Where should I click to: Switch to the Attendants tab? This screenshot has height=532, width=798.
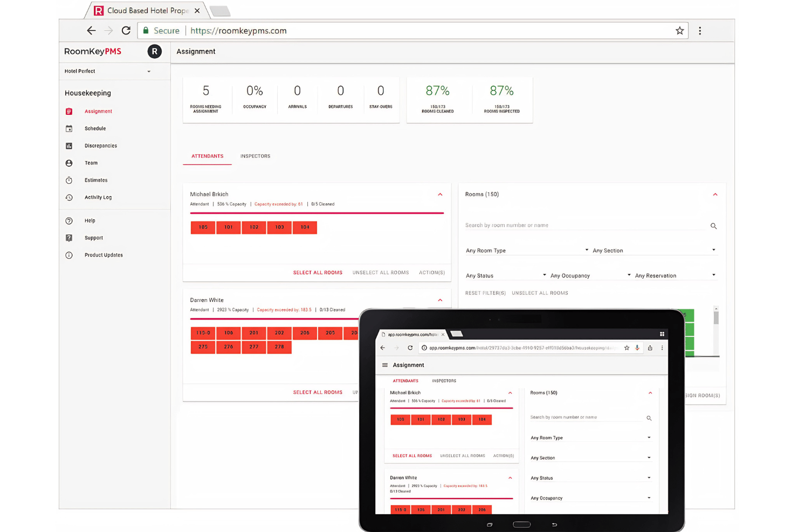(208, 156)
